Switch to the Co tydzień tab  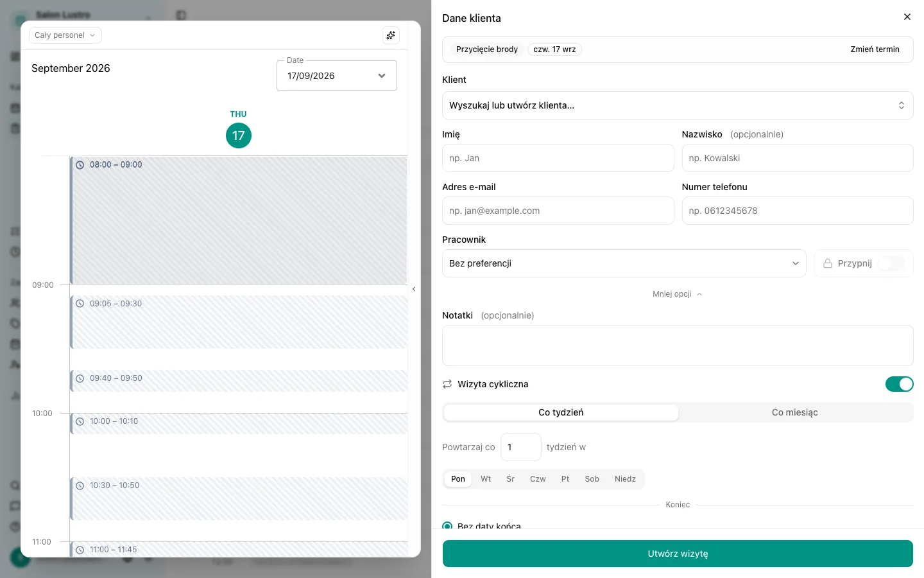[x=561, y=412]
